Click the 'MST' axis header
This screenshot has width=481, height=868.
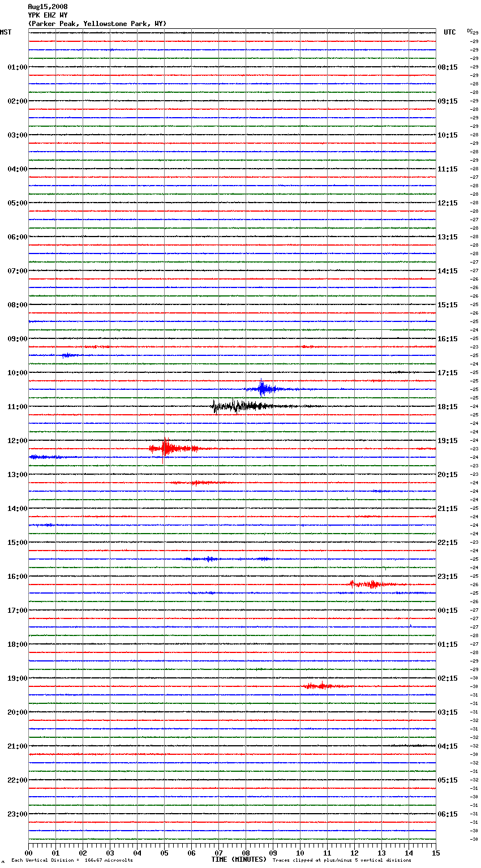6,32
